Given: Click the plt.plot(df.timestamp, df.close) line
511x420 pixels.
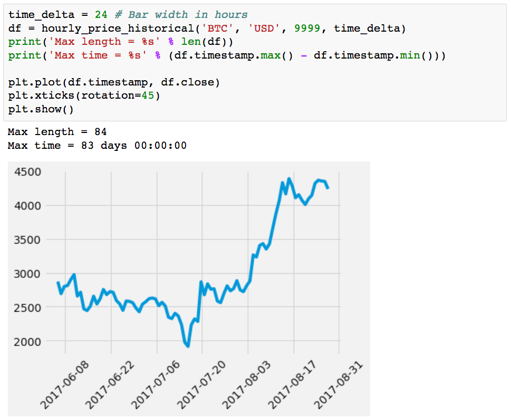Looking at the screenshot, I should (x=114, y=82).
